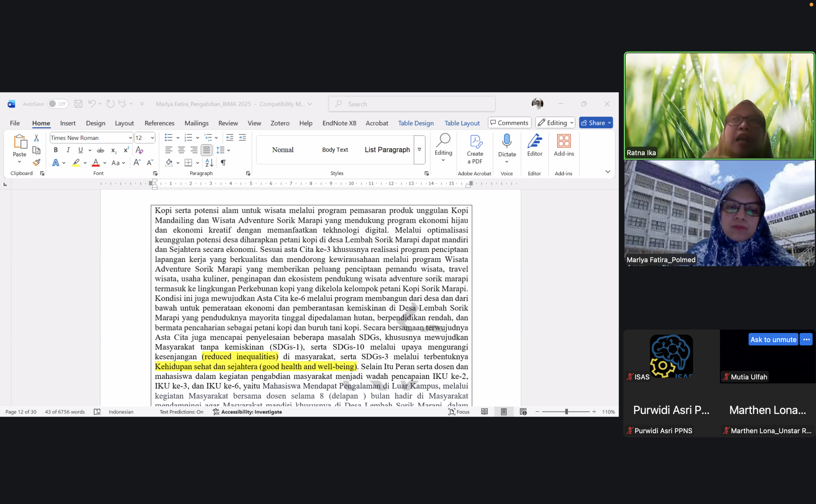Click the Show/Hide paragraph marks icon
The image size is (816, 504).
click(223, 163)
